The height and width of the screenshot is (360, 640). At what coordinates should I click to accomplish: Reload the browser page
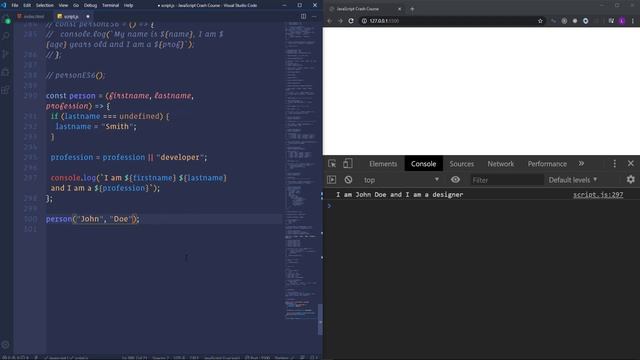(351, 21)
